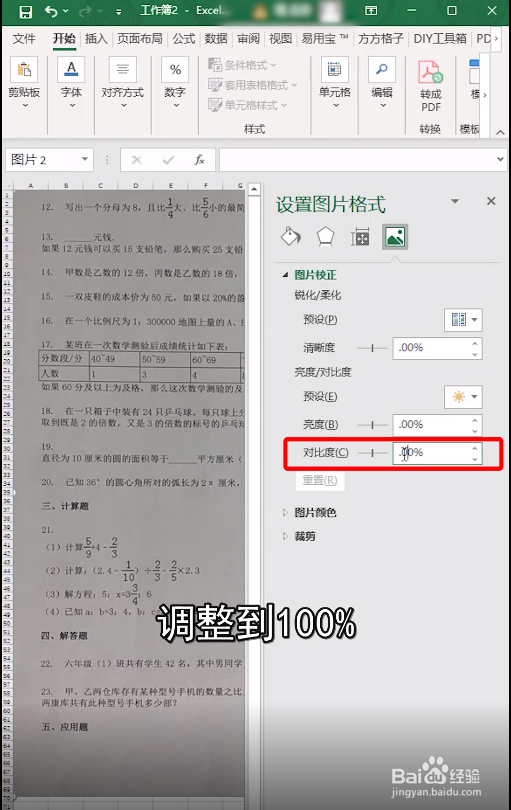Screen dimensions: 511x810
Task: Open the undo history dropdown arrow
Action: 66,11
